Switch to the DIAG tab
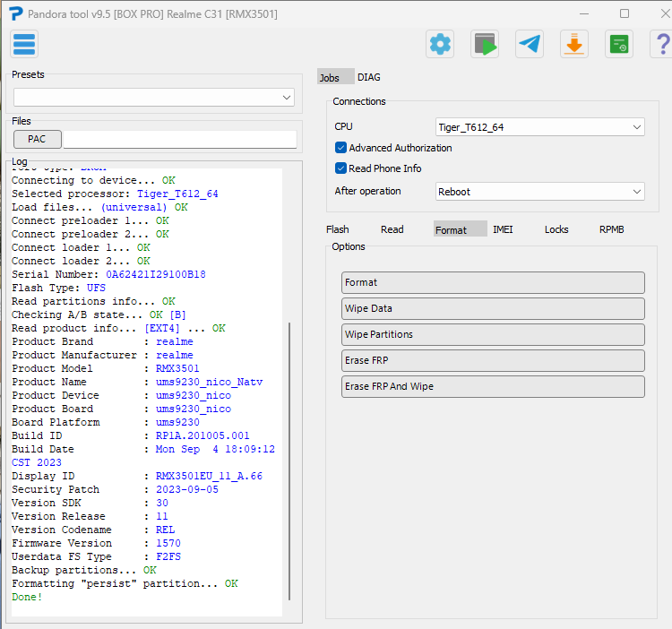 click(369, 78)
